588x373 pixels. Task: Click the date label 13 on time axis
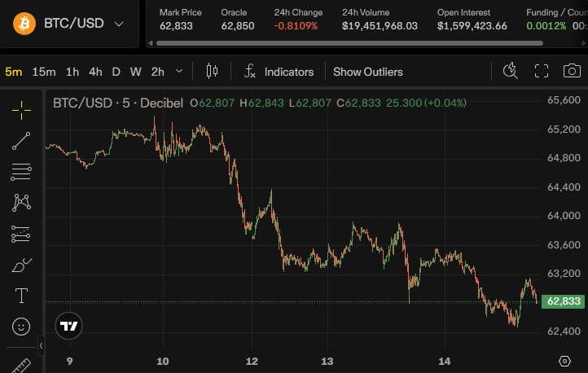point(327,361)
